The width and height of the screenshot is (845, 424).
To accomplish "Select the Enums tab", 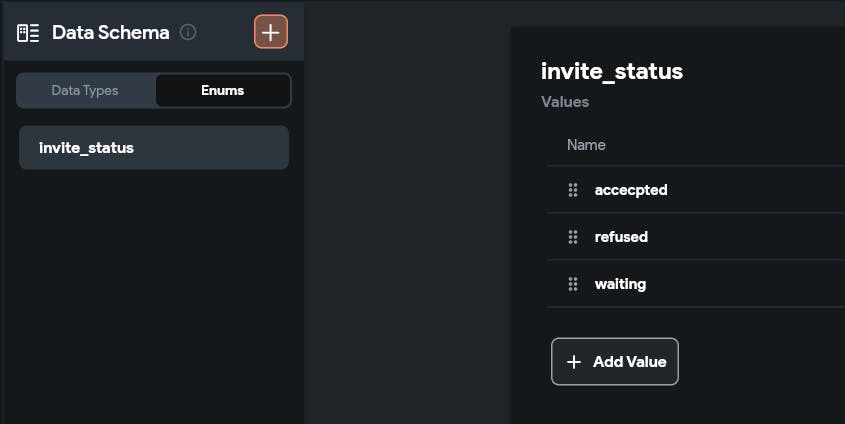I will 222,90.
